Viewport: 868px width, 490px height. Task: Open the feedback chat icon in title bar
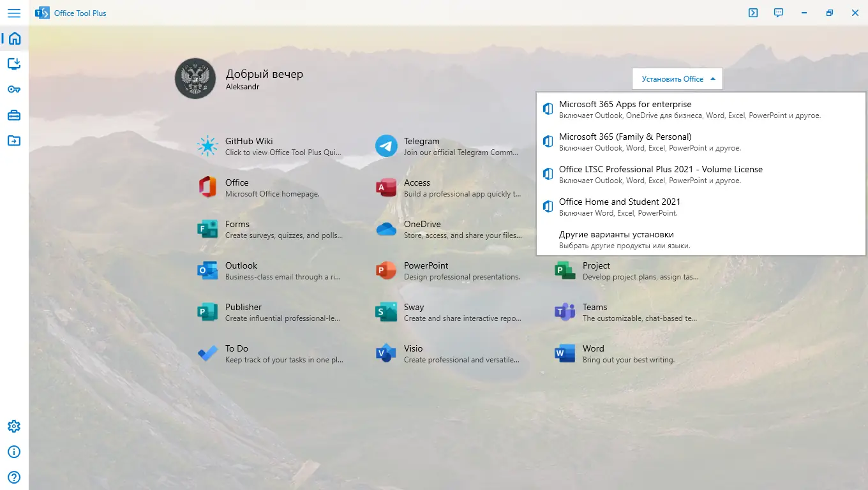click(x=779, y=13)
